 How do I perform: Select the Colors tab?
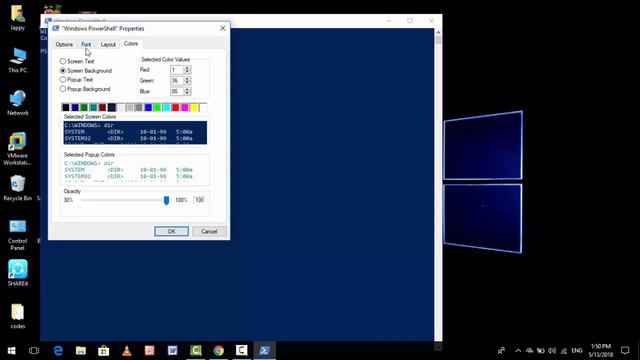click(131, 44)
